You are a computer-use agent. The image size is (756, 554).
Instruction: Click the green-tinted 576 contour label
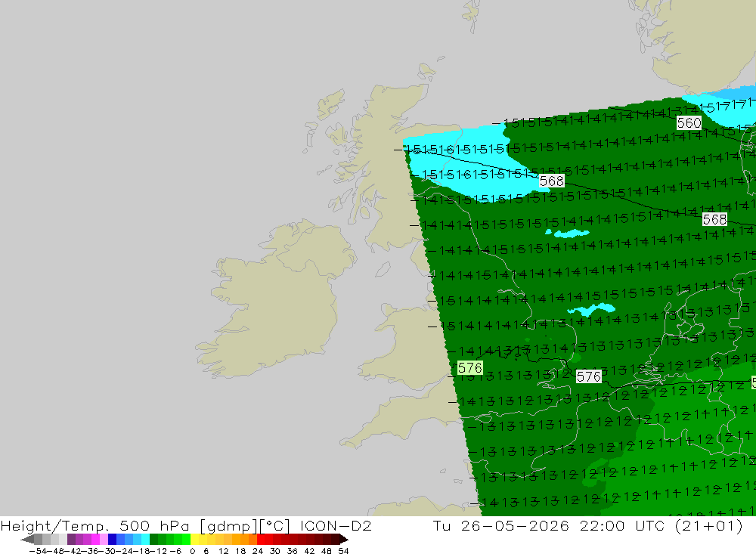[470, 368]
